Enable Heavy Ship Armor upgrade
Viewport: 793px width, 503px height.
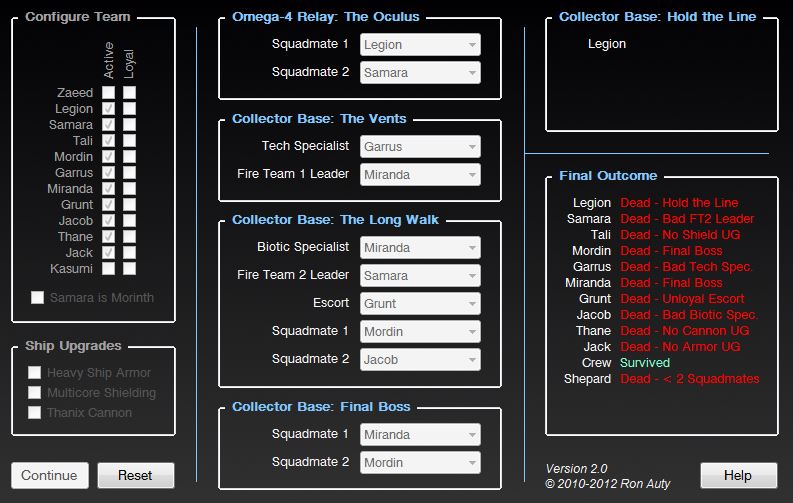pyautogui.click(x=34, y=373)
